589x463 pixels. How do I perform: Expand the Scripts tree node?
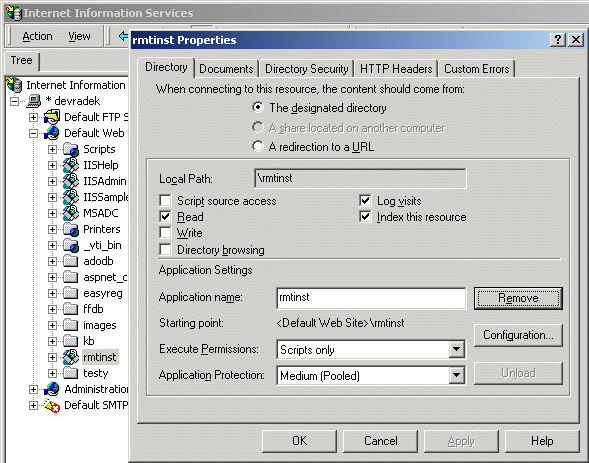[53, 149]
